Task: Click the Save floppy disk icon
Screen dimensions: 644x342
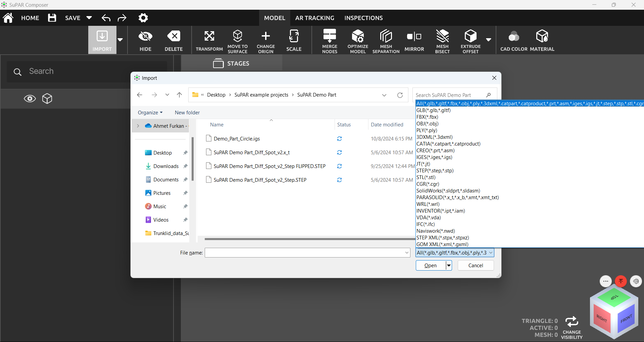Action: (x=52, y=18)
